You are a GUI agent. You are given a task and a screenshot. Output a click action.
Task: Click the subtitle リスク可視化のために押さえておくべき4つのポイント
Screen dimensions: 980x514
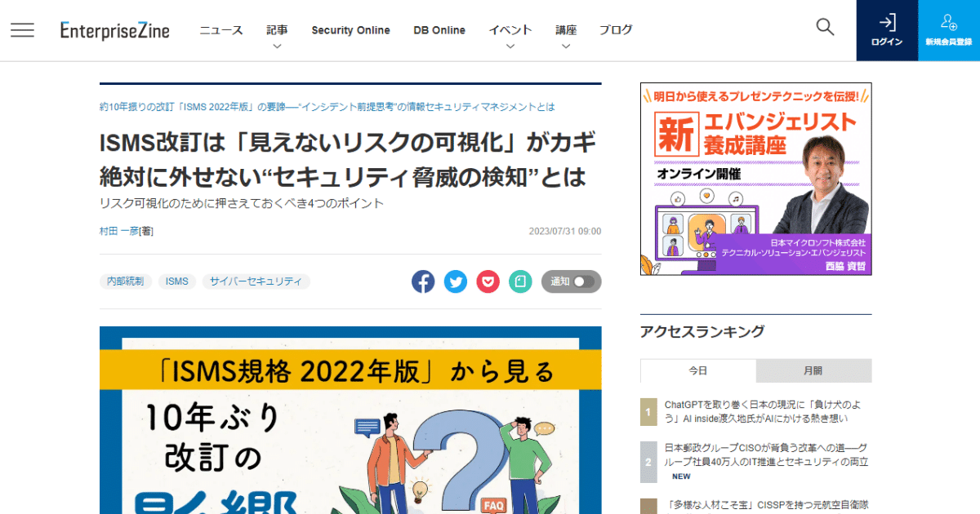242,203
